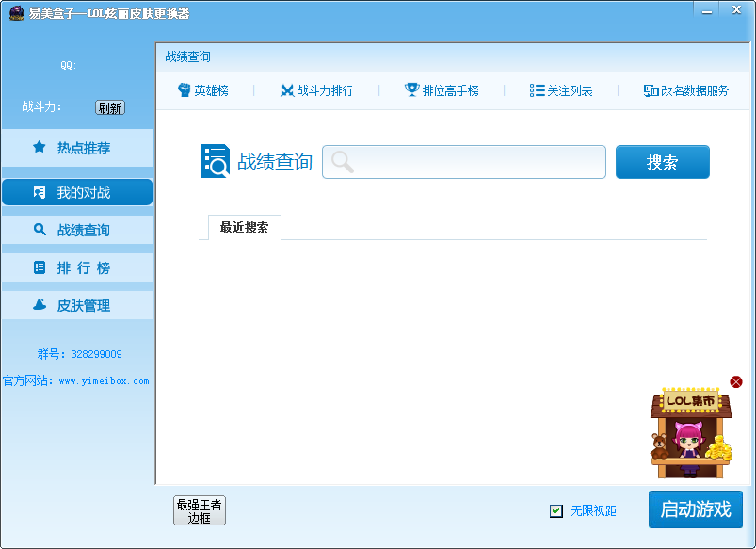The image size is (756, 549).
Task: Open the LOL集市 shop mascot
Action: pos(690,433)
